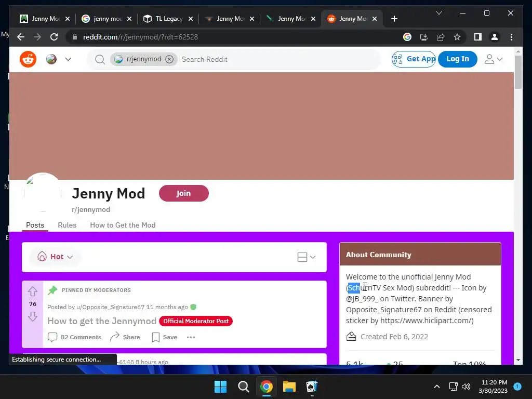
Task: Share the pinned post
Action: 125,337
